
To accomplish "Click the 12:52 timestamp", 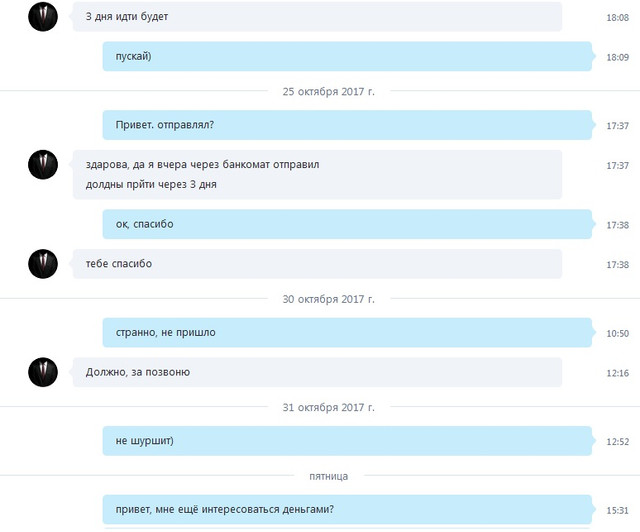I will point(618,442).
